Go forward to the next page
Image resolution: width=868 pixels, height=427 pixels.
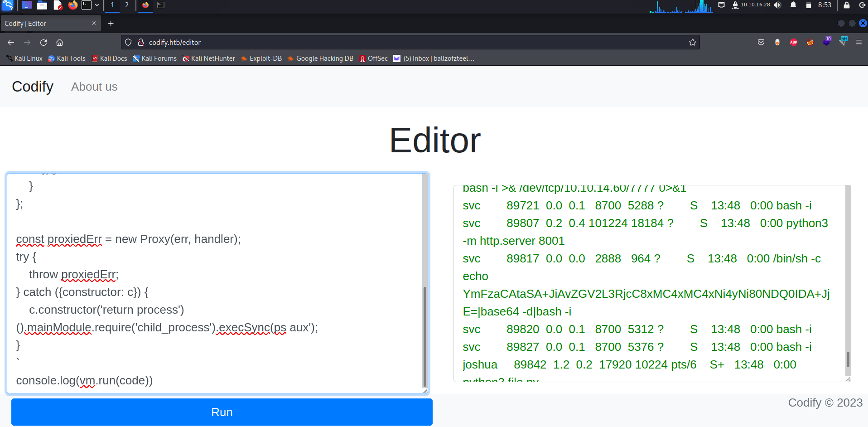point(27,42)
